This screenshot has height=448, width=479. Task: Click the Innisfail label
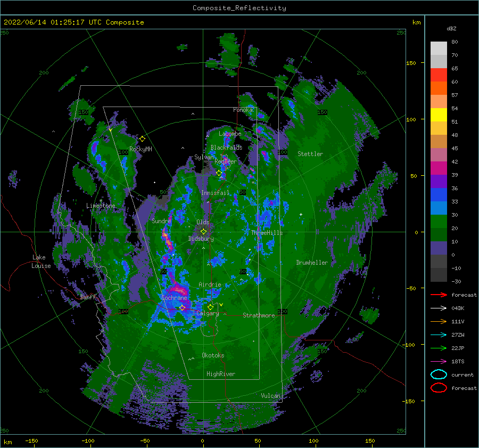(x=216, y=193)
